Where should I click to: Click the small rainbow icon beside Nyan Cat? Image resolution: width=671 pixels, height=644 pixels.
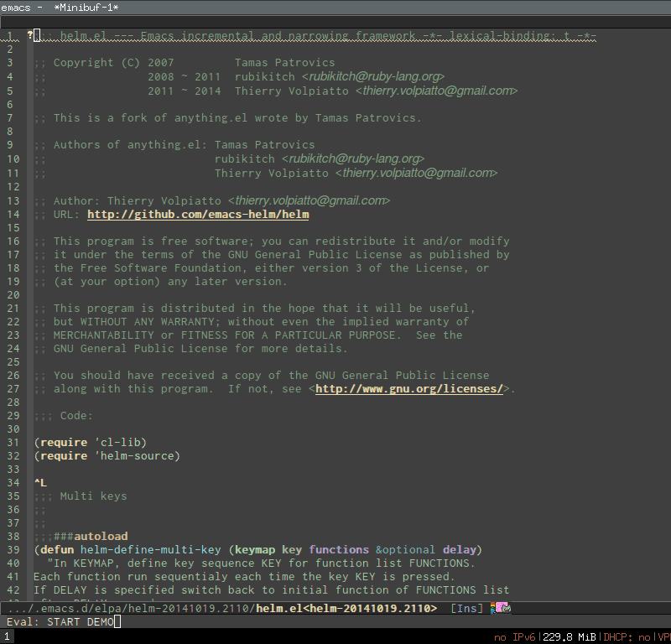coord(494,607)
